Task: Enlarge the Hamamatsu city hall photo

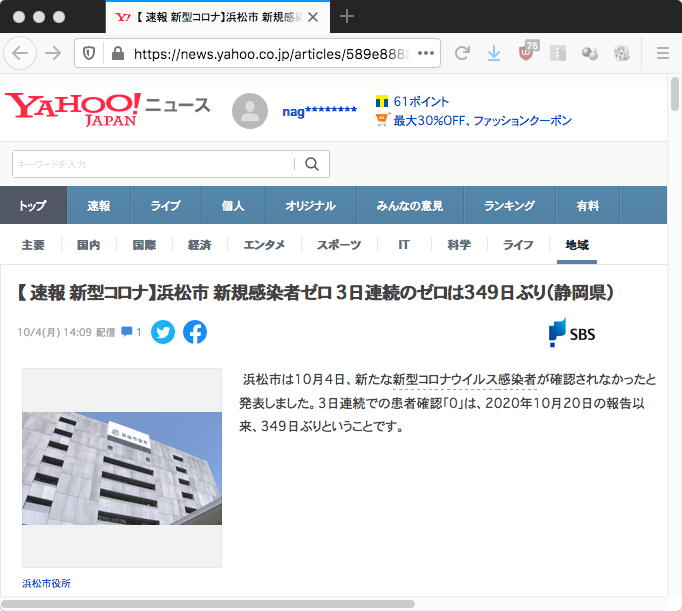Action: [x=122, y=468]
